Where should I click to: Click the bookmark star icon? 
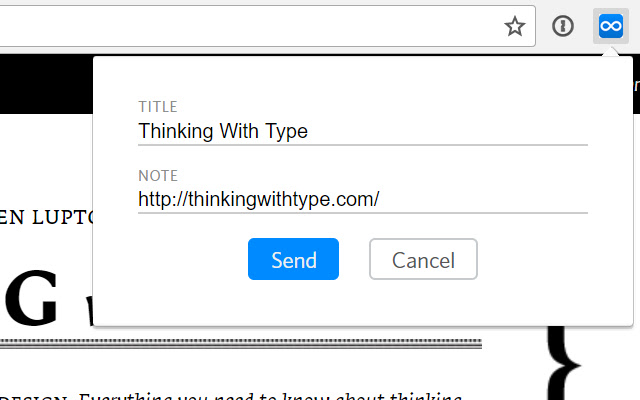pyautogui.click(x=515, y=27)
